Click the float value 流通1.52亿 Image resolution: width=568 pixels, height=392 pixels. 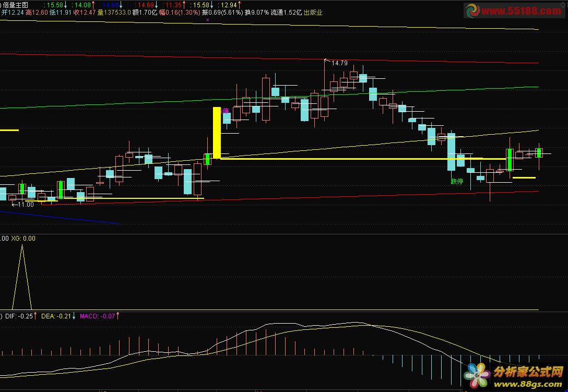286,13
